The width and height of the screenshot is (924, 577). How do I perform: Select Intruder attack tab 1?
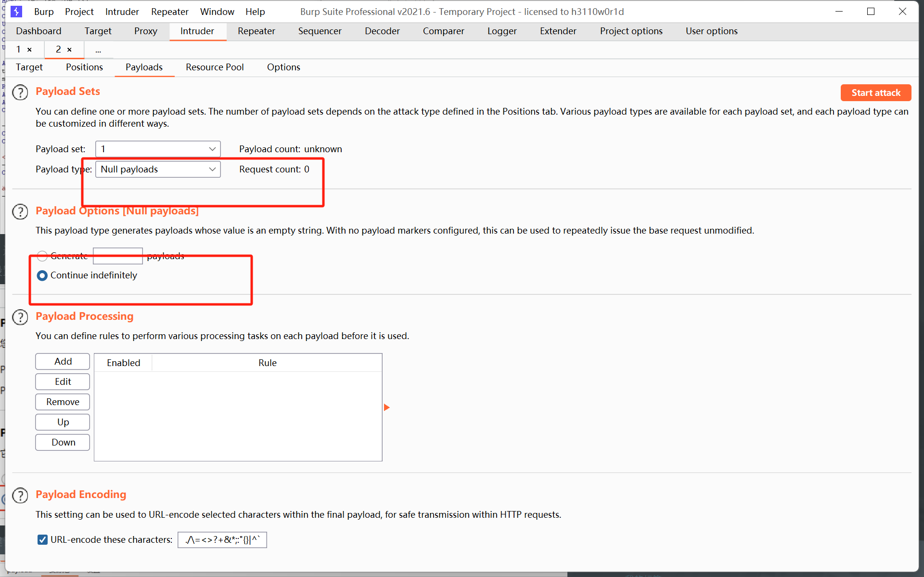coord(18,49)
